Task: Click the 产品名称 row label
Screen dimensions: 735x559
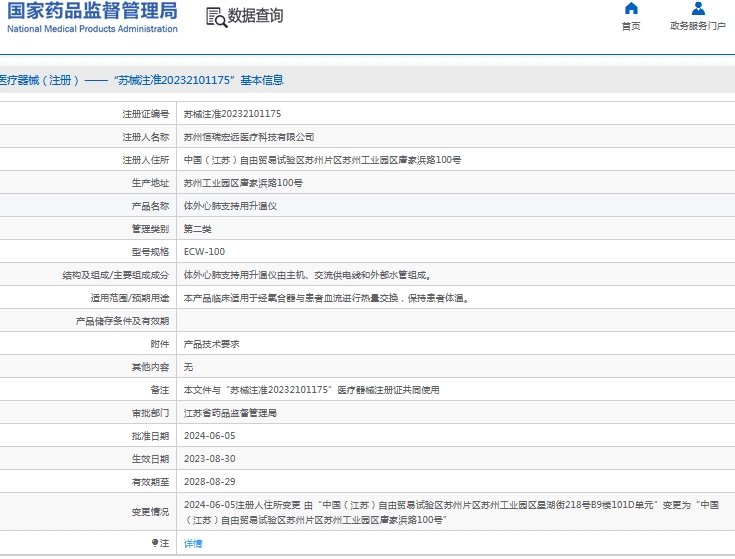Action: pyautogui.click(x=150, y=206)
